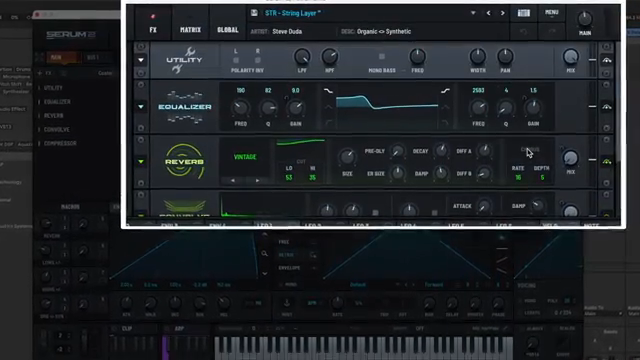Click the Reverb PRE-DLY knob
Image resolution: width=640 pixels, height=360 pixels.
point(397,151)
